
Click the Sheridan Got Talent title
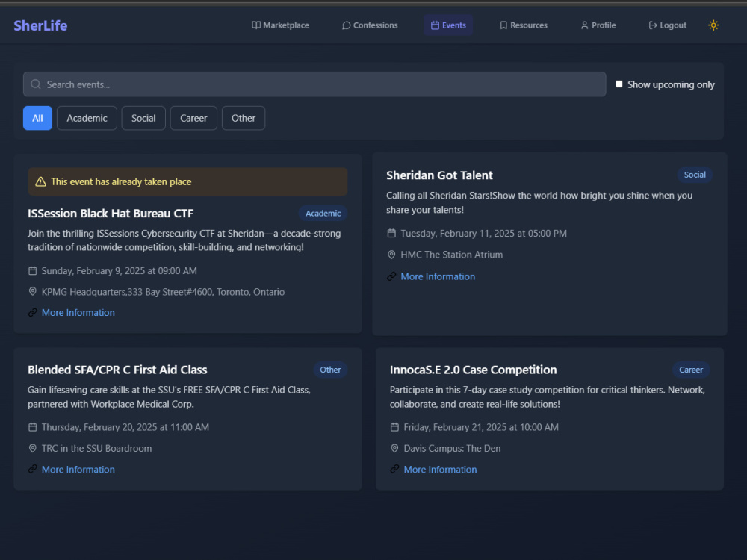click(x=439, y=175)
